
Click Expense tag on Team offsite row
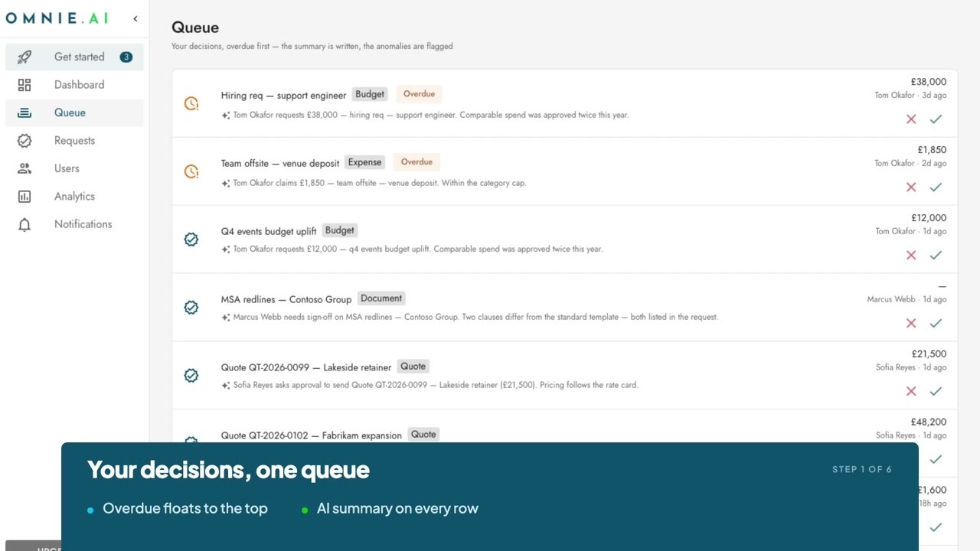tap(364, 162)
